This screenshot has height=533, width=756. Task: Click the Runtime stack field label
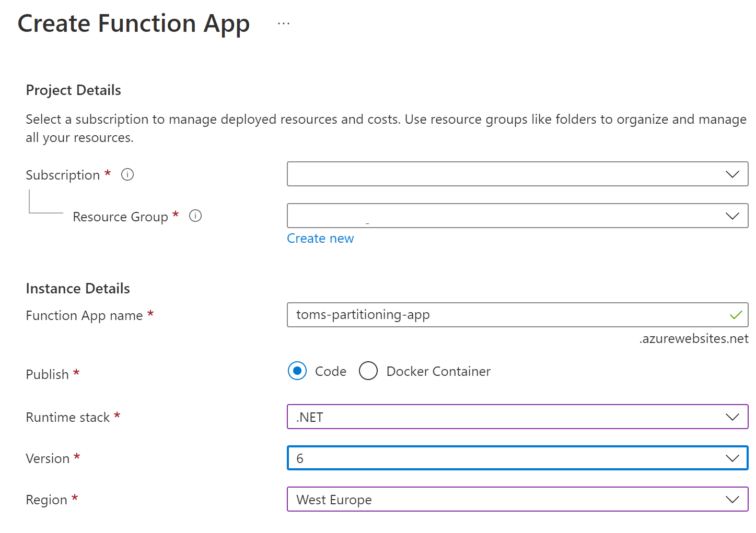coord(67,417)
